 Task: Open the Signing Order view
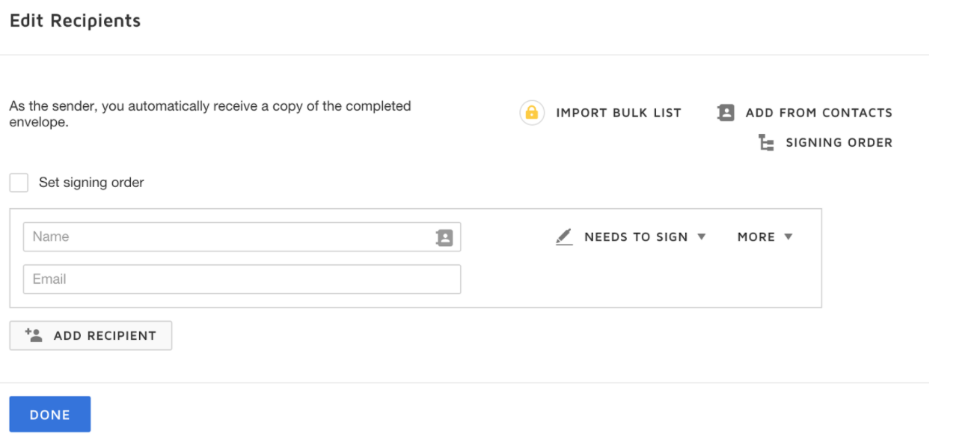[825, 143]
